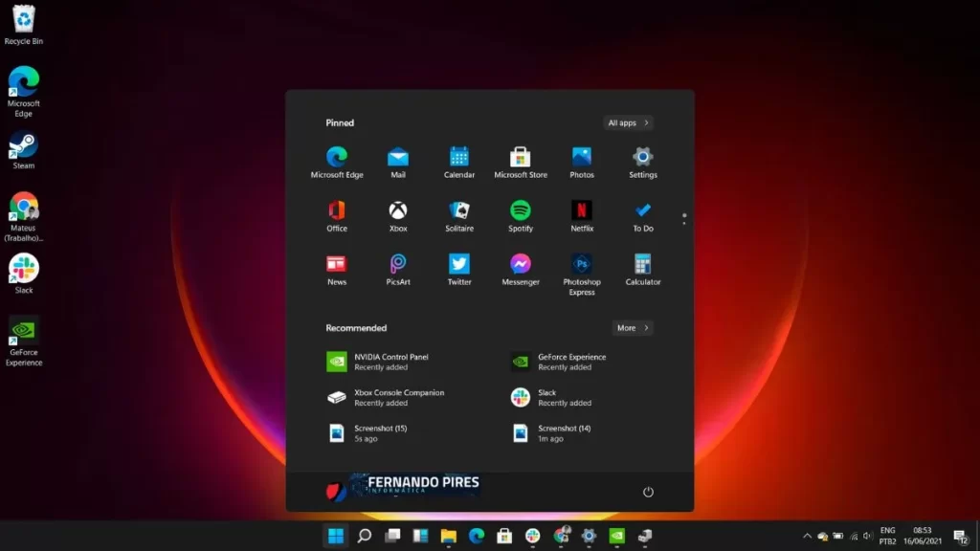Screen dimensions: 980x551
Task: Switch to Chrome on taskbar
Action: pyautogui.click(x=561, y=536)
